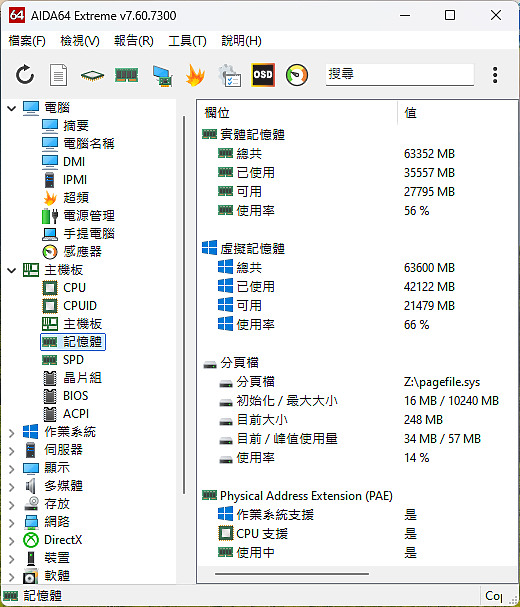Select 晶片組 in the tree
This screenshot has width=520, height=607.
82,378
